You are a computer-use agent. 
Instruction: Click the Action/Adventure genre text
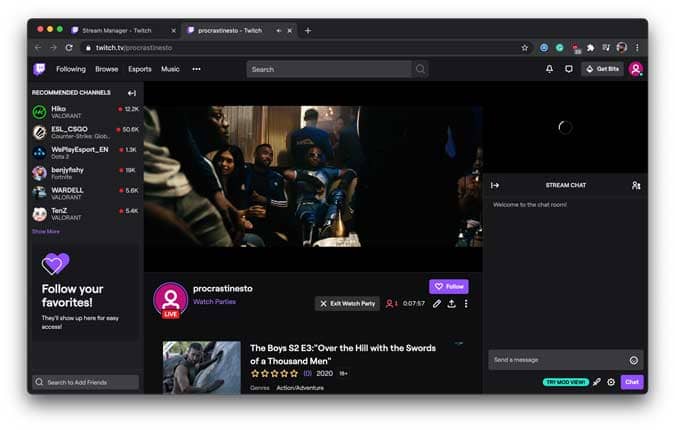(x=300, y=388)
